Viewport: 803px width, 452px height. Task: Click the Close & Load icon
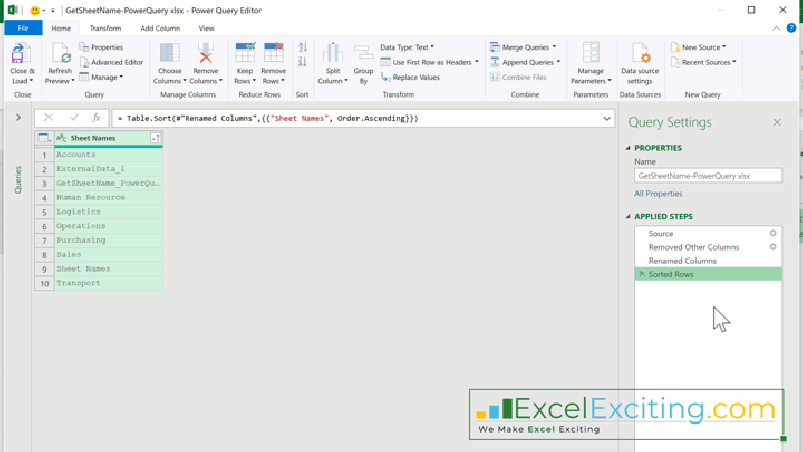pos(20,54)
